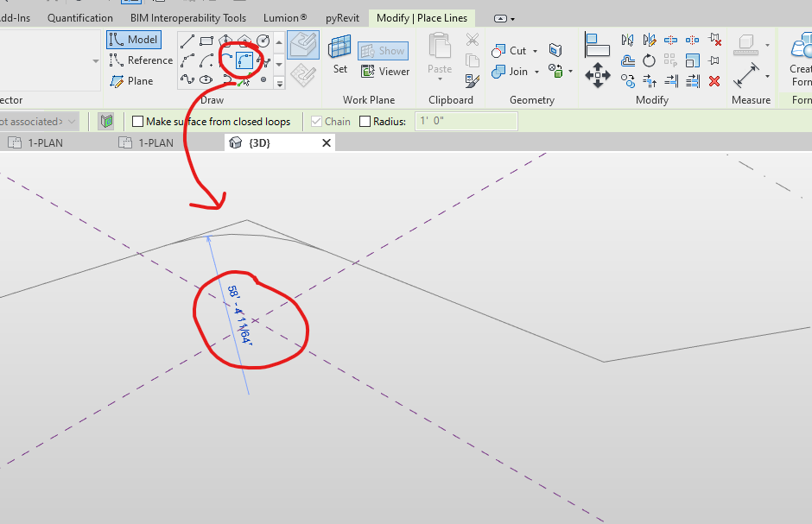Switch to the pyRevit ribbon tab
Image resolution: width=812 pixels, height=524 pixels.
point(342,17)
